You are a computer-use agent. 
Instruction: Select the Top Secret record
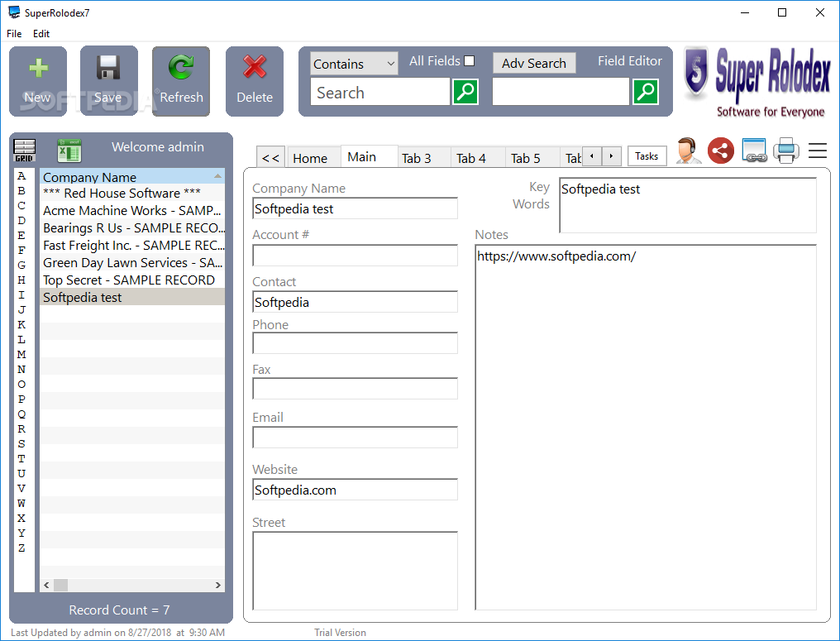132,280
